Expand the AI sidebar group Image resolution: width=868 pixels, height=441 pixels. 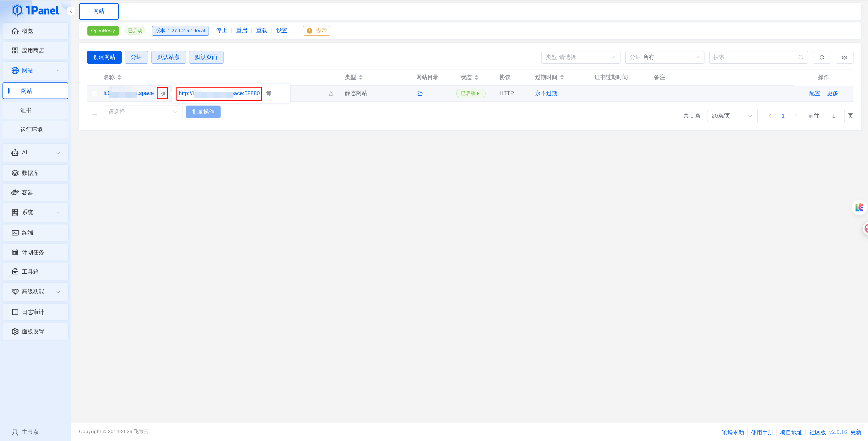coord(35,152)
